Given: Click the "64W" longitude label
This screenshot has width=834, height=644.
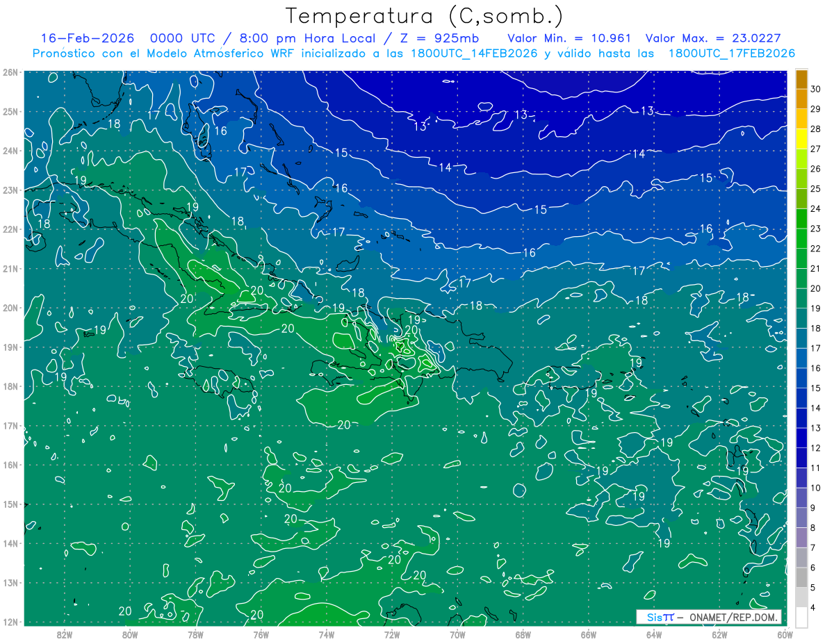Looking at the screenshot, I should click(653, 634).
